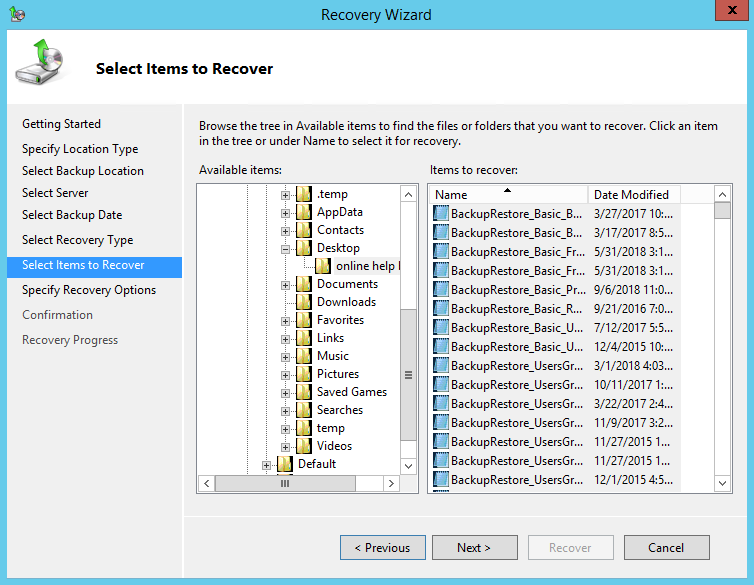The image size is (754, 585).
Task: Collapse the Desktop folder node
Action: click(x=286, y=248)
